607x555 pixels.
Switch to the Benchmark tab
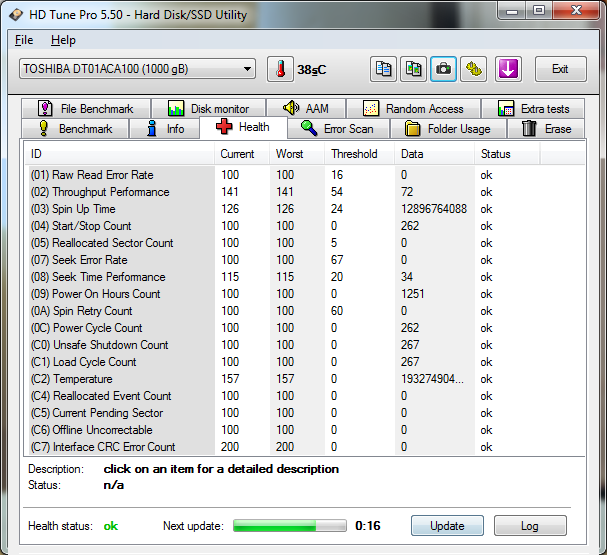point(75,128)
